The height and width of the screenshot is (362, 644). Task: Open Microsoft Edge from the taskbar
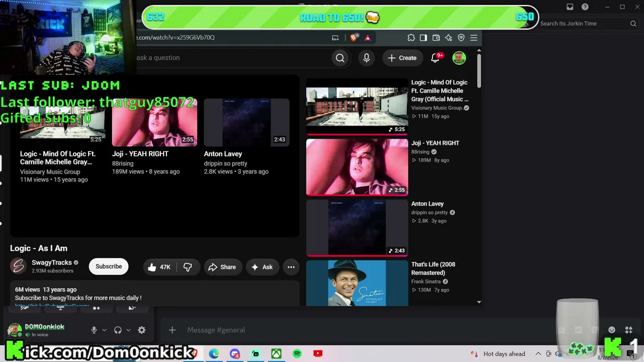coord(214,354)
